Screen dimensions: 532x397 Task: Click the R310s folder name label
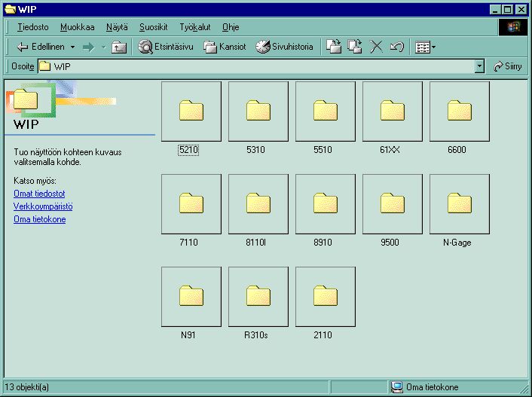click(x=255, y=335)
